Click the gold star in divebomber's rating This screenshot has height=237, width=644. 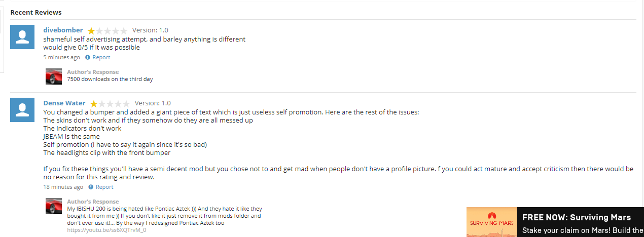(x=91, y=31)
